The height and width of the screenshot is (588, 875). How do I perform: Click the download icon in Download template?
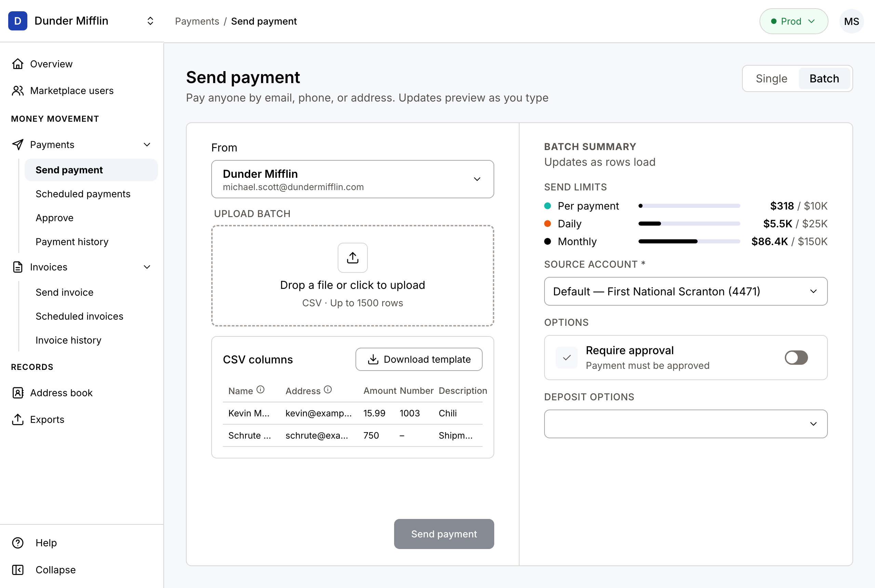point(373,359)
